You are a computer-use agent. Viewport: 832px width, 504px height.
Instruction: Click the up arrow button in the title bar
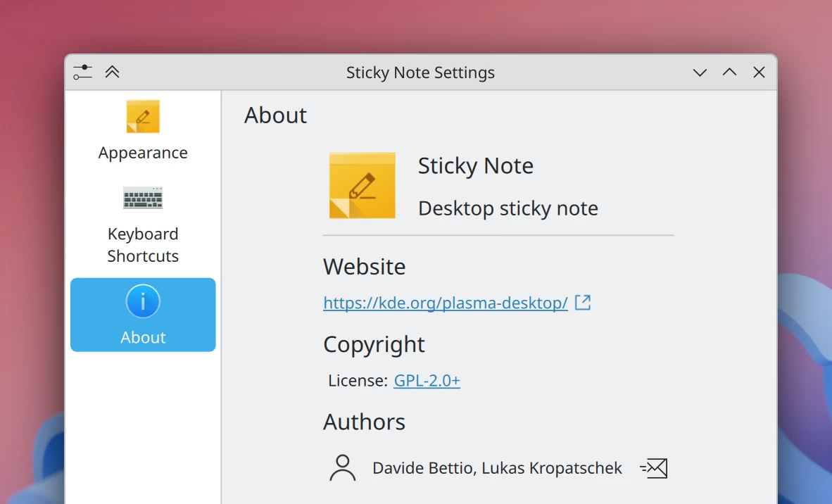tap(729, 72)
